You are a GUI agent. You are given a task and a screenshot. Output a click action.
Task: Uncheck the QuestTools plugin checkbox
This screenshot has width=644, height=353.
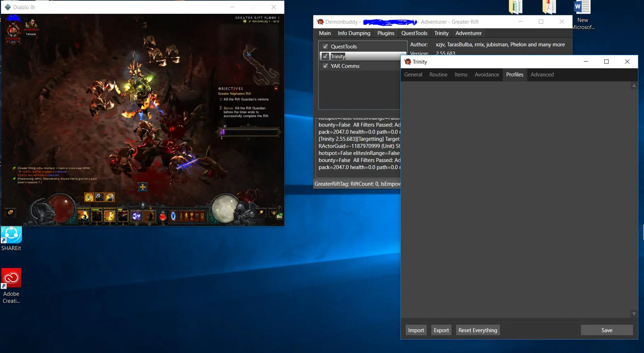(x=325, y=46)
